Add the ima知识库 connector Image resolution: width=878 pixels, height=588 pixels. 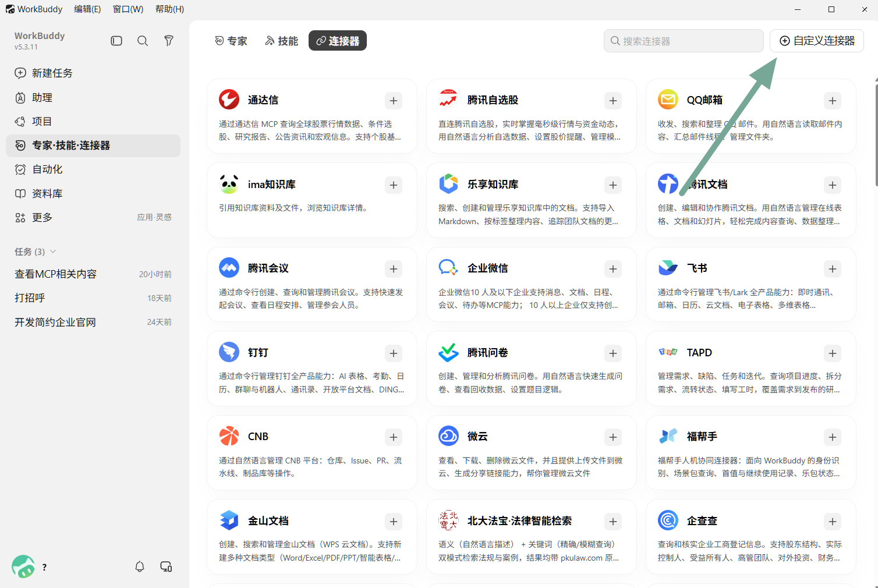tap(394, 185)
